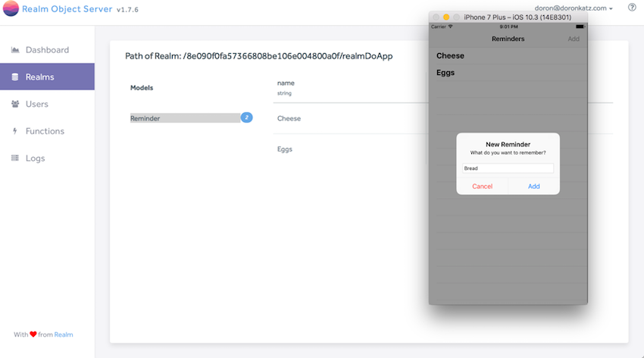Click the battery icon in simulator status bar

click(580, 27)
